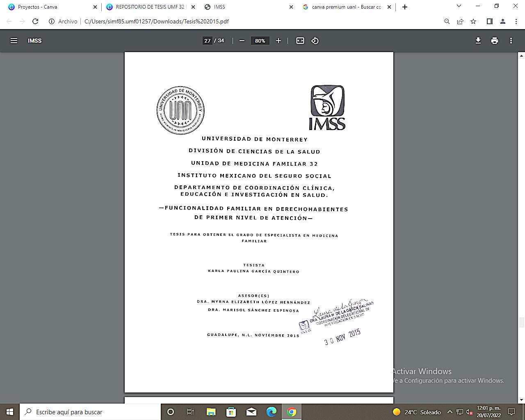This screenshot has height=420, width=525.
Task: Open the clock showing 12:01 p. m.
Action: tap(489, 412)
